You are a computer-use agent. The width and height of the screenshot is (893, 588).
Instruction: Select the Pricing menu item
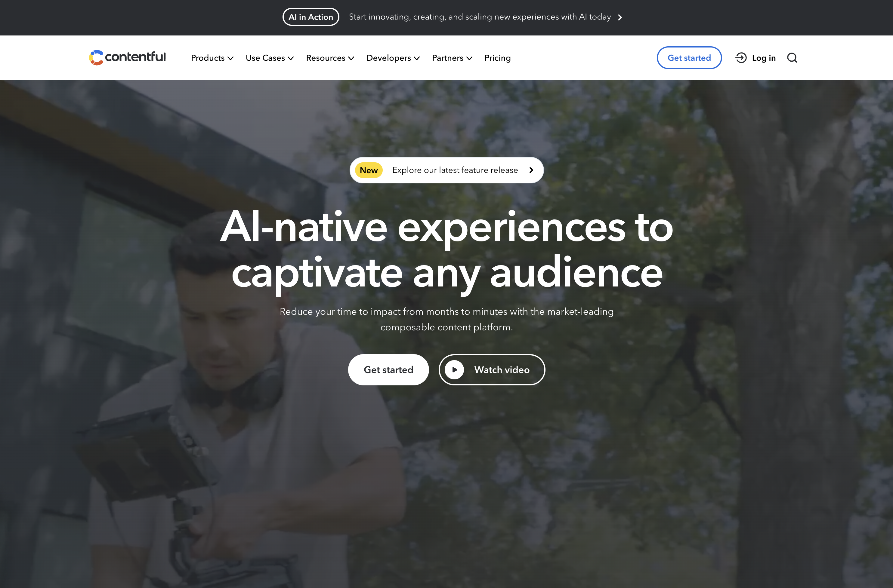[497, 58]
